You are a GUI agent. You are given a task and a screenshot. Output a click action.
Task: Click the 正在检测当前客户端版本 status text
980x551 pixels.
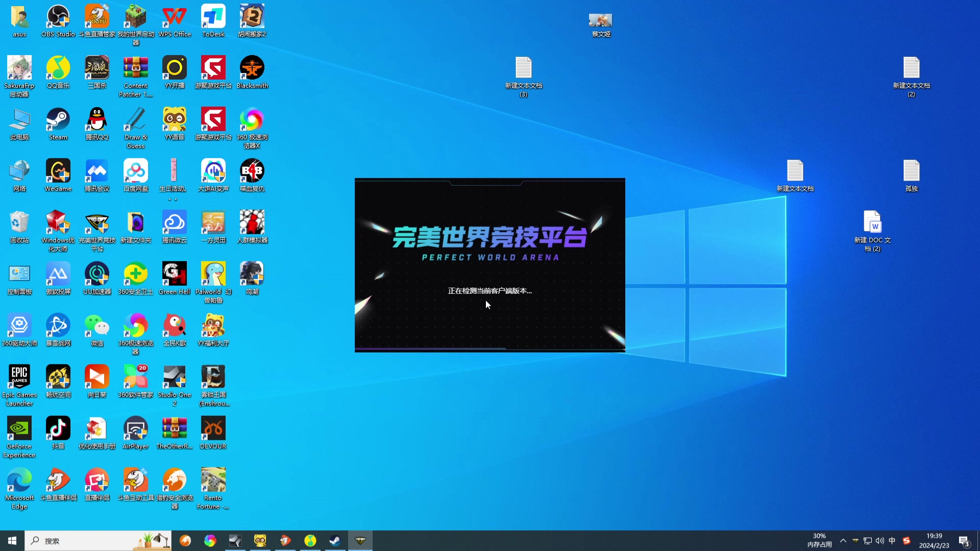pyautogui.click(x=490, y=291)
